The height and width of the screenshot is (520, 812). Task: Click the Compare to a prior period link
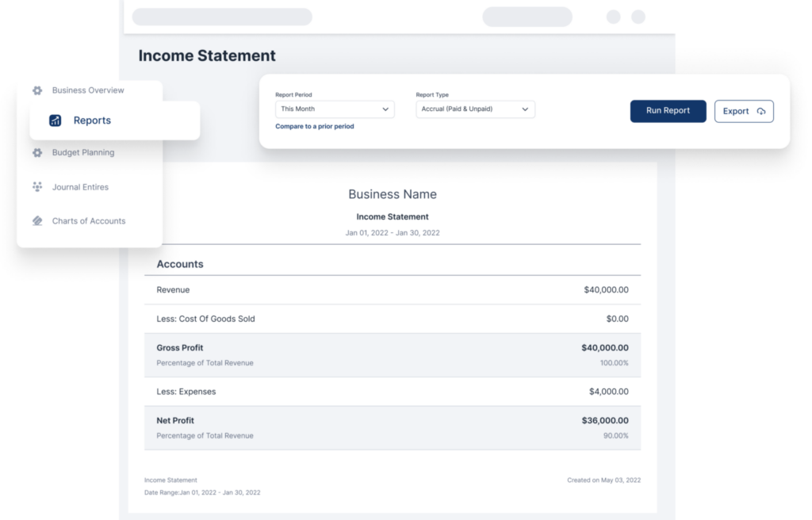[x=315, y=126]
